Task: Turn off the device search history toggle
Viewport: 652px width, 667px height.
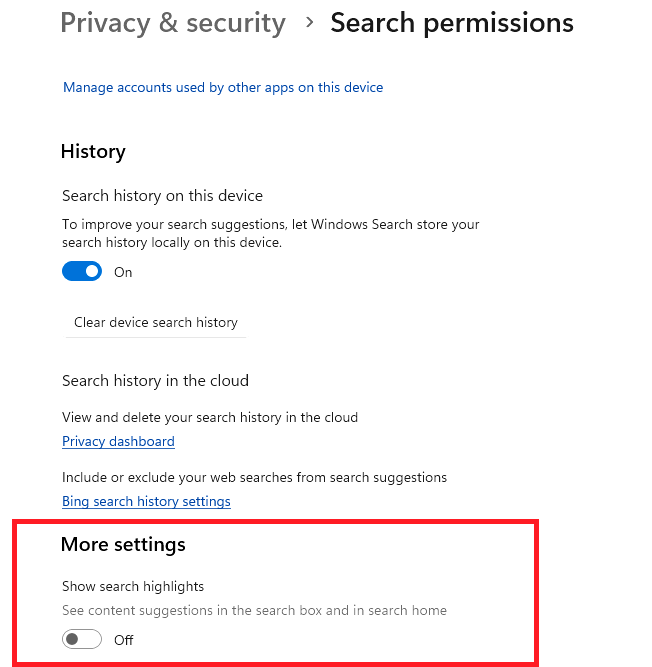Action: coord(82,272)
